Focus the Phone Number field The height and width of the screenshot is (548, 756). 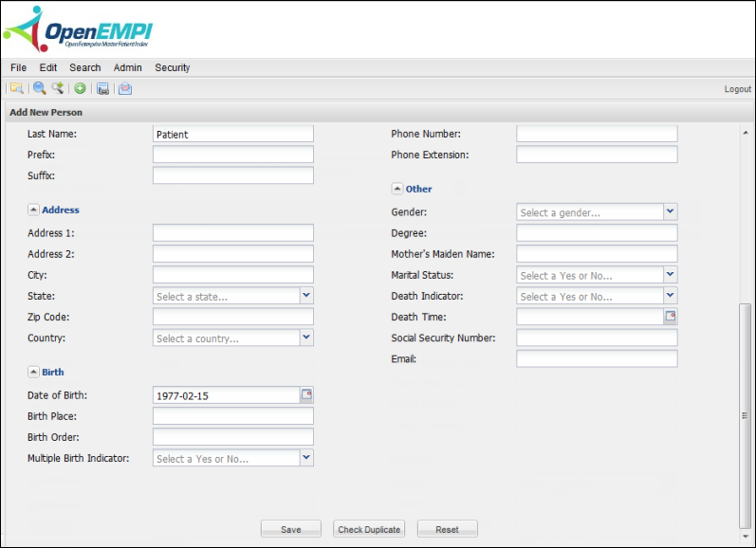[597, 134]
